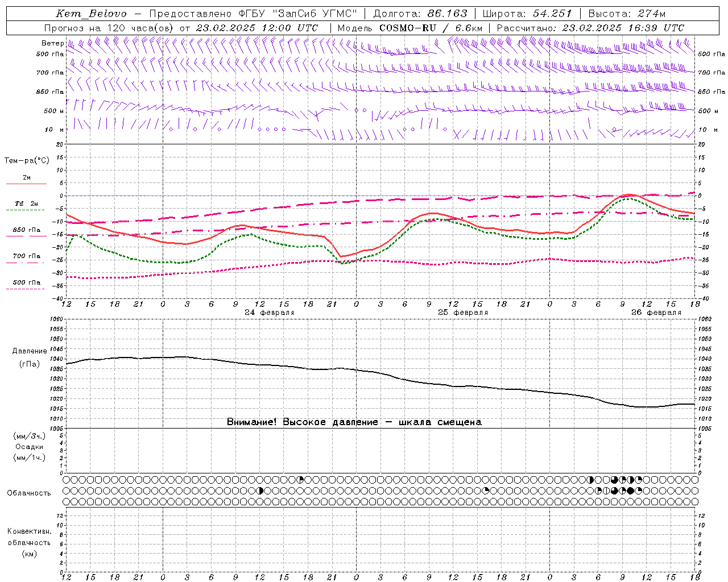Select the 2м temperature legend line
728x582 pixels.
tap(26, 184)
